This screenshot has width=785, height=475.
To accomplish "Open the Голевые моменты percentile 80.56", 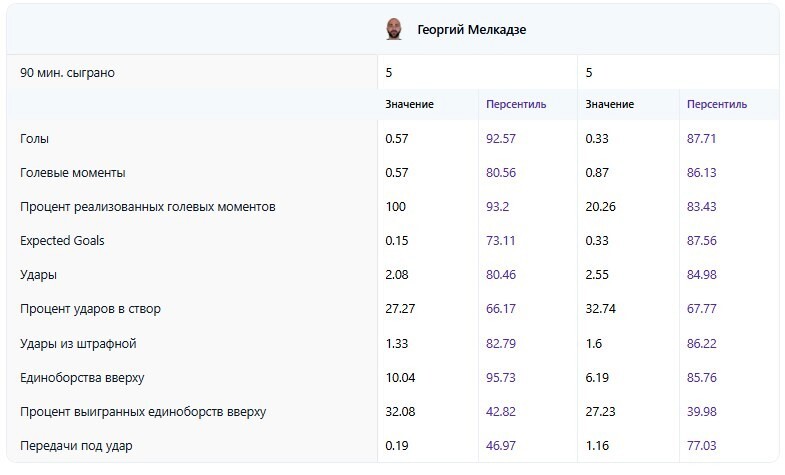I will coord(501,173).
